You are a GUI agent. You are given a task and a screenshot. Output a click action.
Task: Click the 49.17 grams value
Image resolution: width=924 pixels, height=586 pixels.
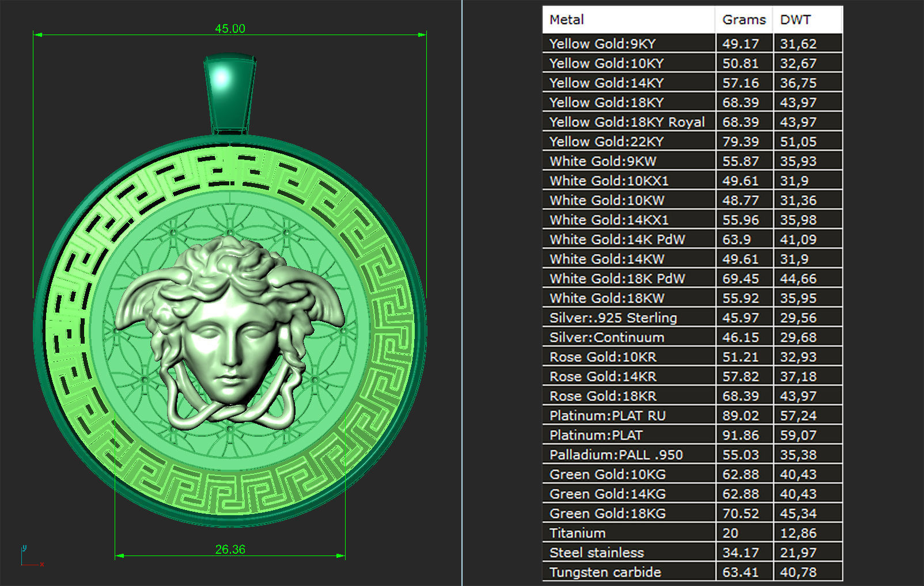pos(741,44)
